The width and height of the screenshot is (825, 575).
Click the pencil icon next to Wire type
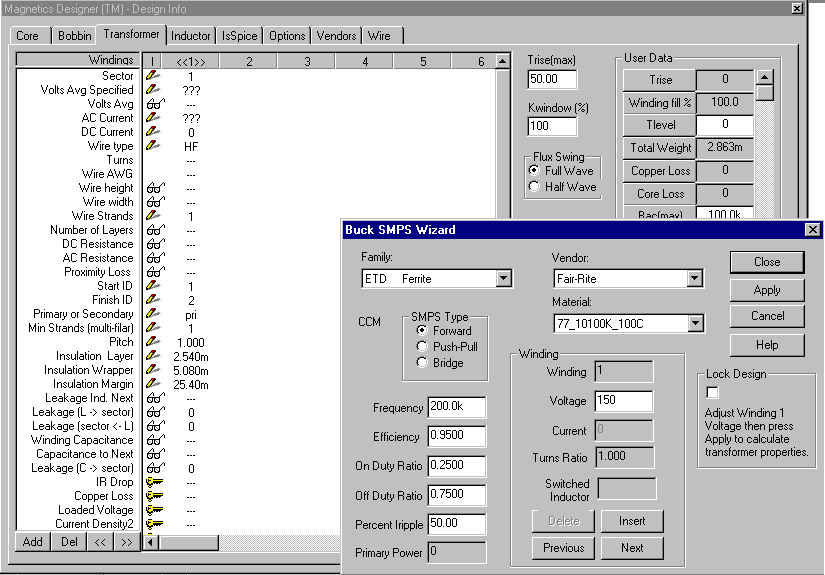tap(153, 146)
